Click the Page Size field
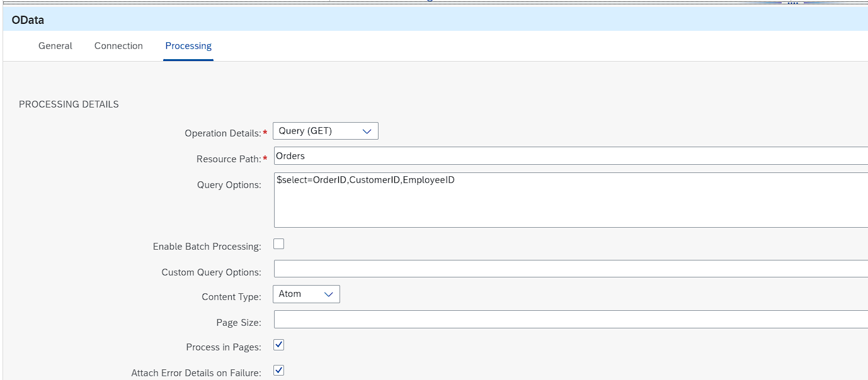Image resolution: width=868 pixels, height=380 pixels. 441,319
